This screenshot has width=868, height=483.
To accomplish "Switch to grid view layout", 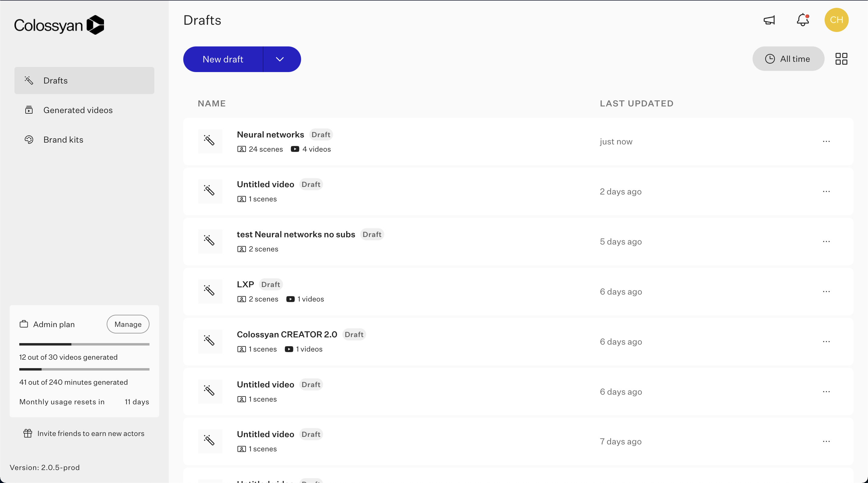I will (841, 59).
